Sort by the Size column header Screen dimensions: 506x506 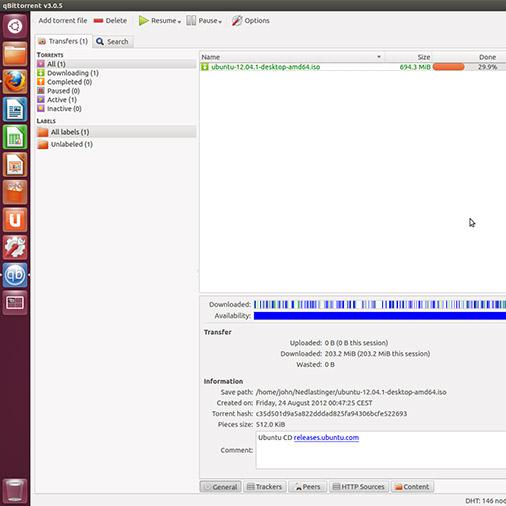pos(408,57)
